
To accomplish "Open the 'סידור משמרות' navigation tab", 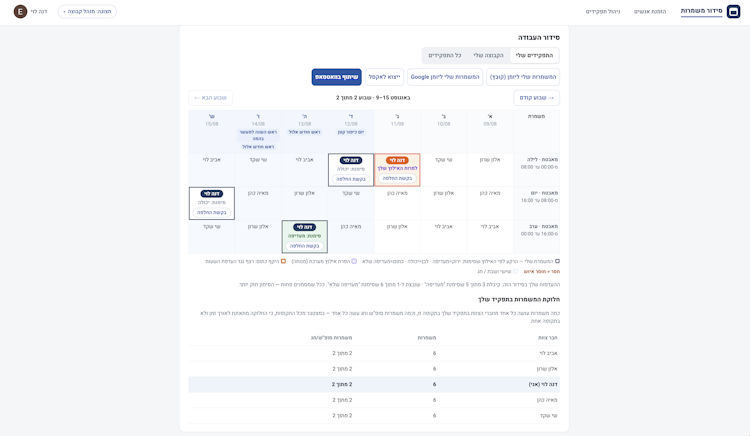I will point(701,11).
